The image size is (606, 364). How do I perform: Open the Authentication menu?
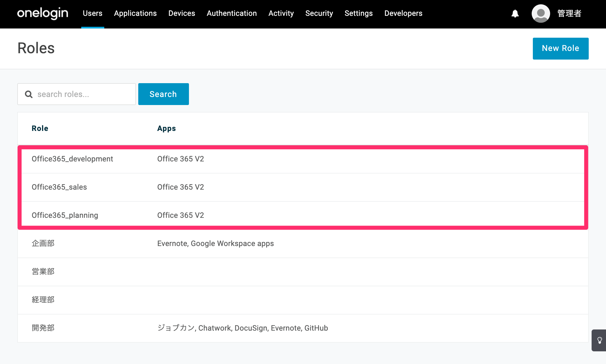(x=232, y=13)
